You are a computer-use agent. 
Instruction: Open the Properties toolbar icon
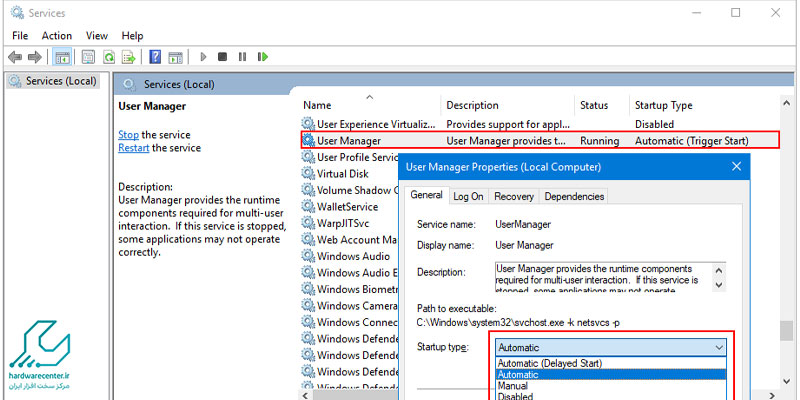(x=88, y=57)
